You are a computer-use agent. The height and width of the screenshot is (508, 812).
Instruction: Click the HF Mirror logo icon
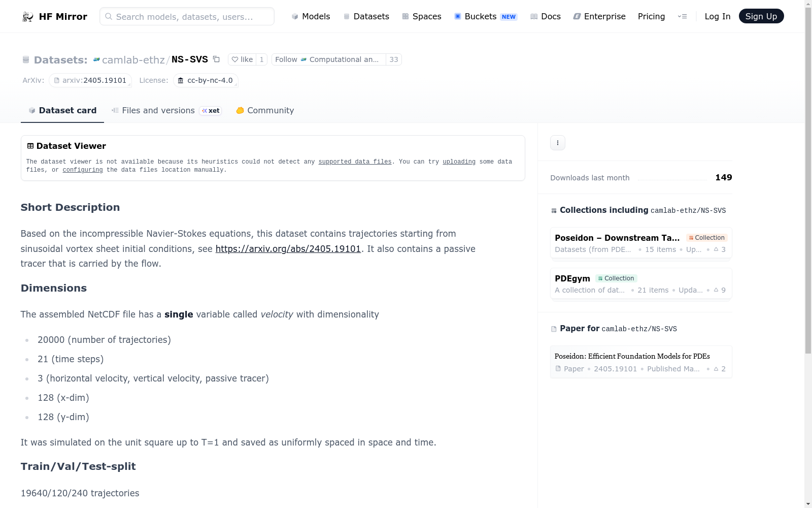[x=28, y=17]
